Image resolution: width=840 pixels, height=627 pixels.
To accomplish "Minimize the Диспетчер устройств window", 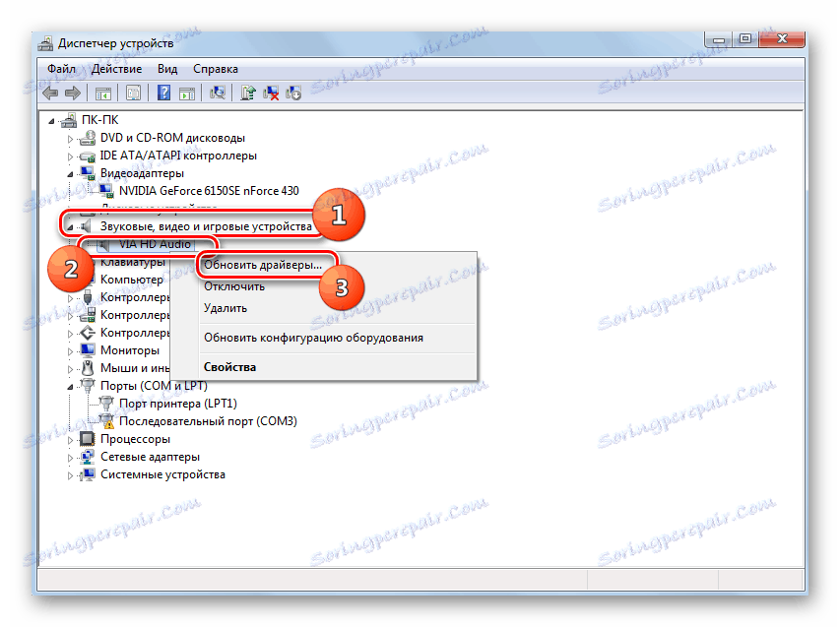I will point(719,39).
